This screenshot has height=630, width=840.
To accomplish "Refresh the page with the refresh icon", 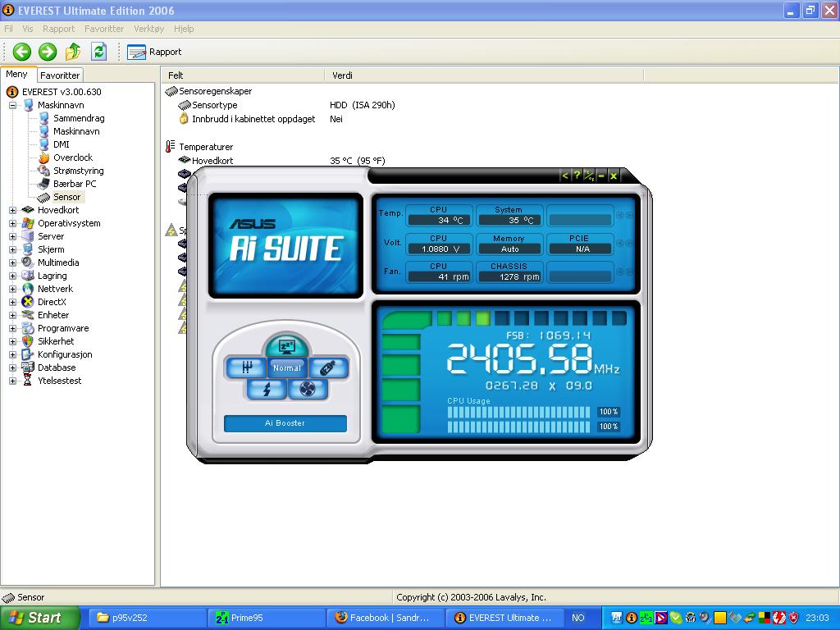I will point(98,52).
